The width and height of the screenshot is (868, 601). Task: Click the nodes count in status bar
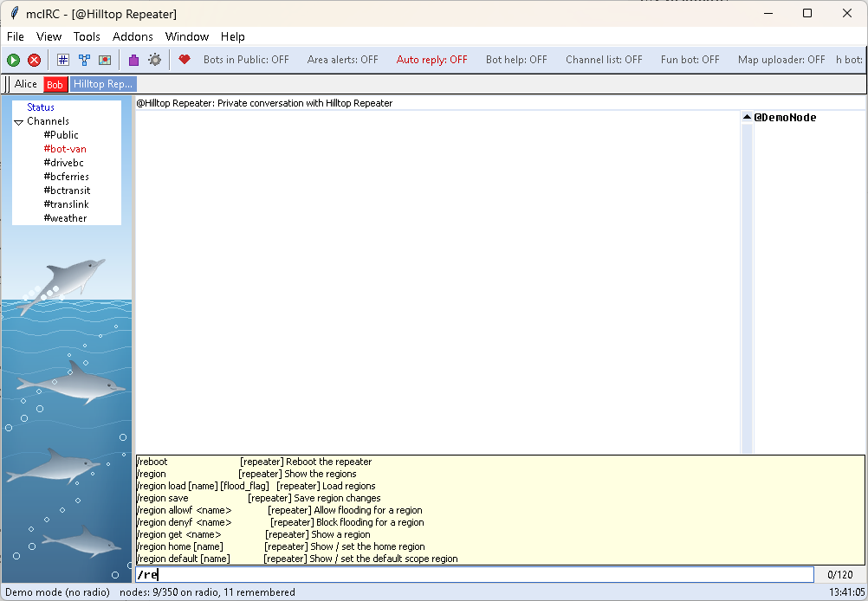(x=207, y=592)
